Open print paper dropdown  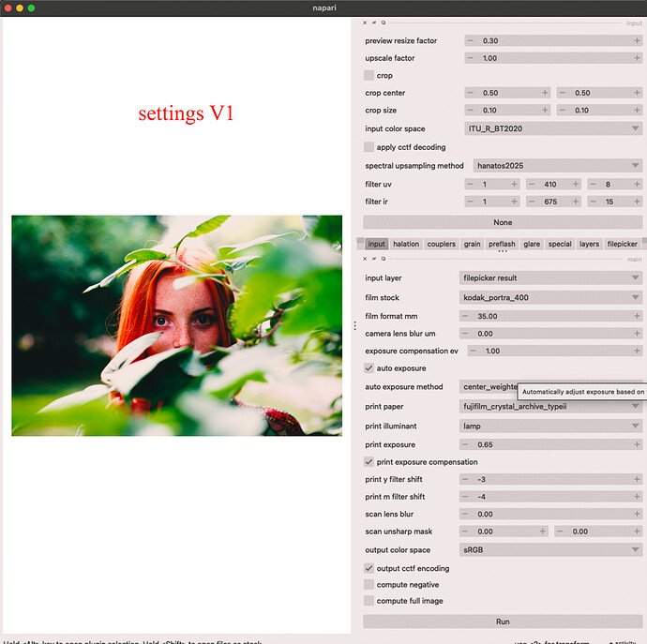click(550, 407)
